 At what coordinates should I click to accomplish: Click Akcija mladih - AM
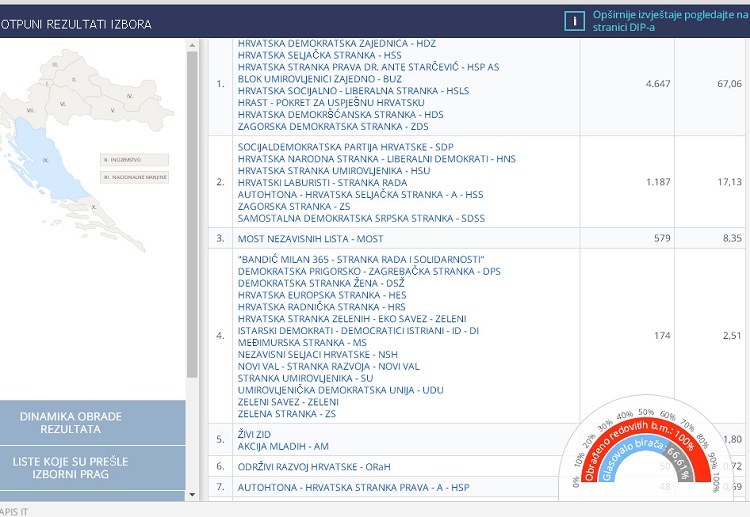[283, 446]
